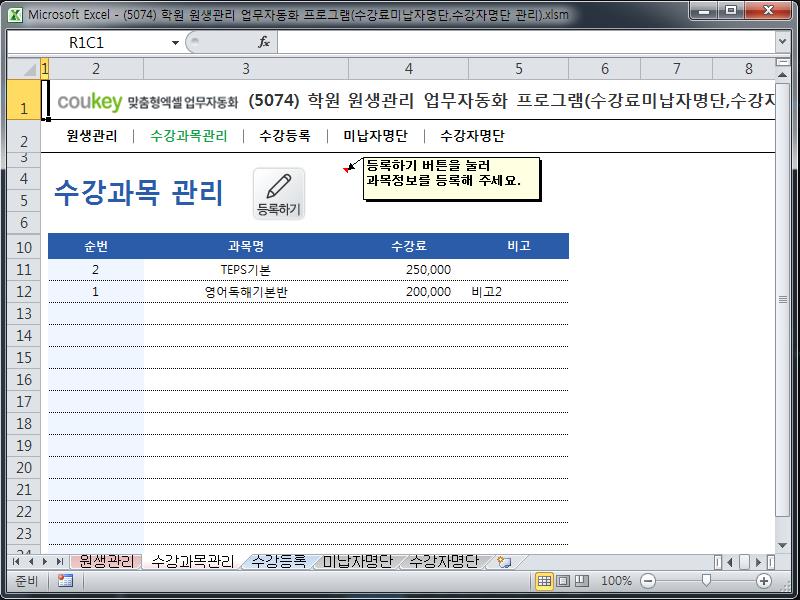This screenshot has width=800, height=600.
Task: Click the cell with 영어독해기본반
Action: point(246,292)
